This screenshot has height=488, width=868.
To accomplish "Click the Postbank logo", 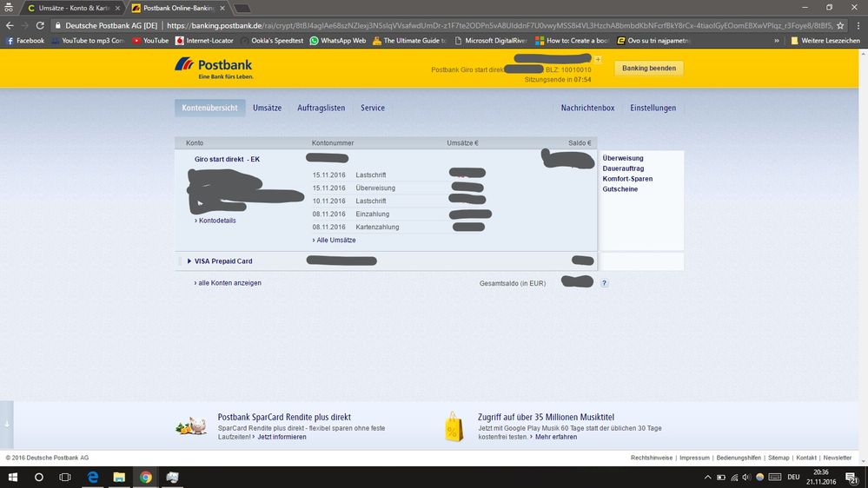I will (215, 69).
